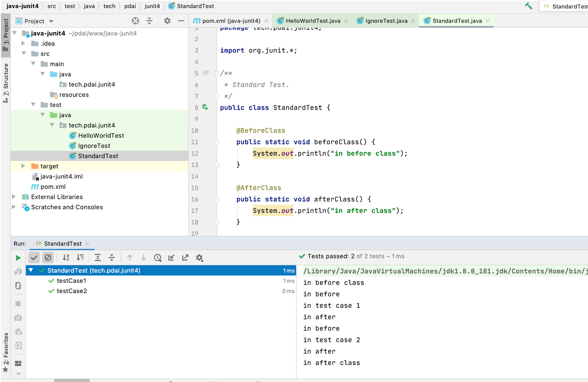The image size is (588, 382).
Task: Click the java-junit4 breadcrumb
Action: [x=22, y=6]
